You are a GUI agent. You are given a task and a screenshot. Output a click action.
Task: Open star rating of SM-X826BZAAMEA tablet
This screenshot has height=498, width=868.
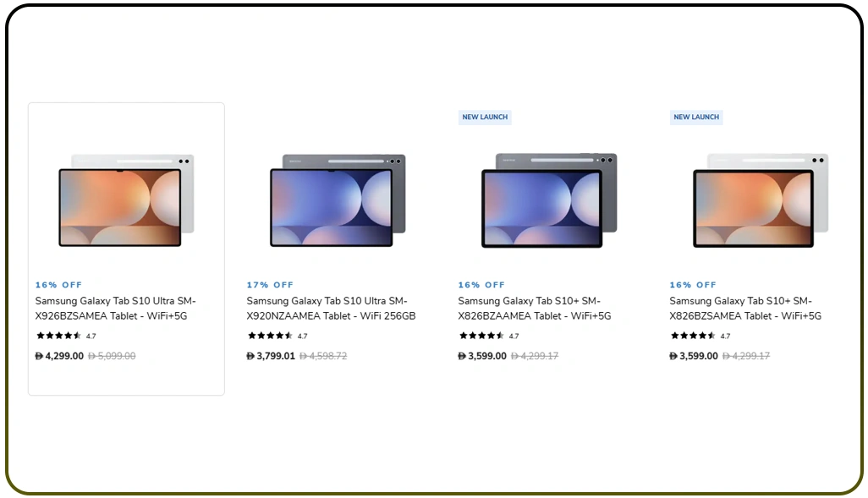point(481,336)
